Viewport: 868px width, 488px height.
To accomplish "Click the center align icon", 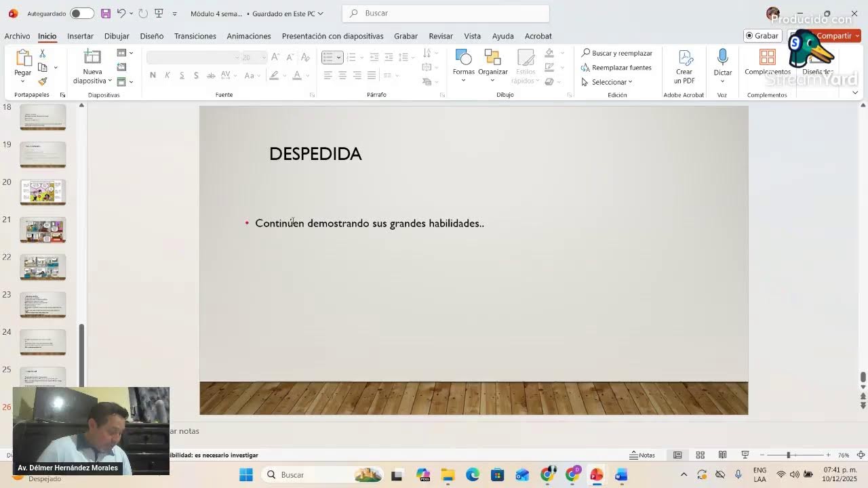I will (342, 75).
